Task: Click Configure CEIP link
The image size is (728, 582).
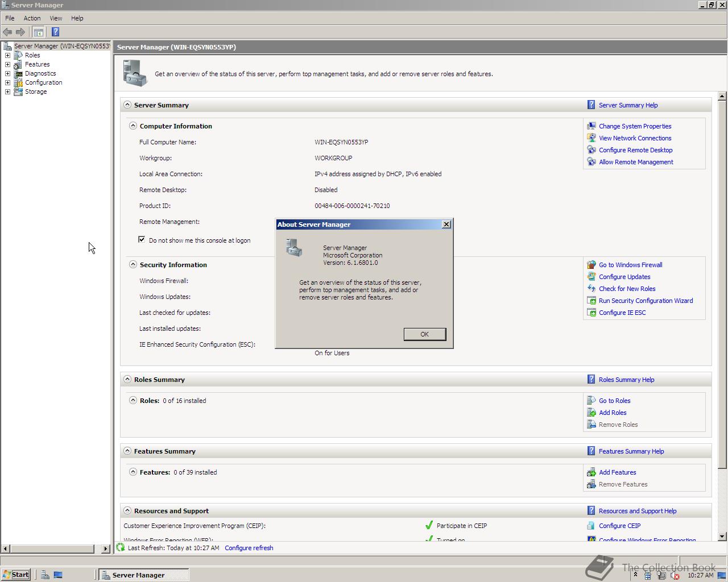Action: 619,526
